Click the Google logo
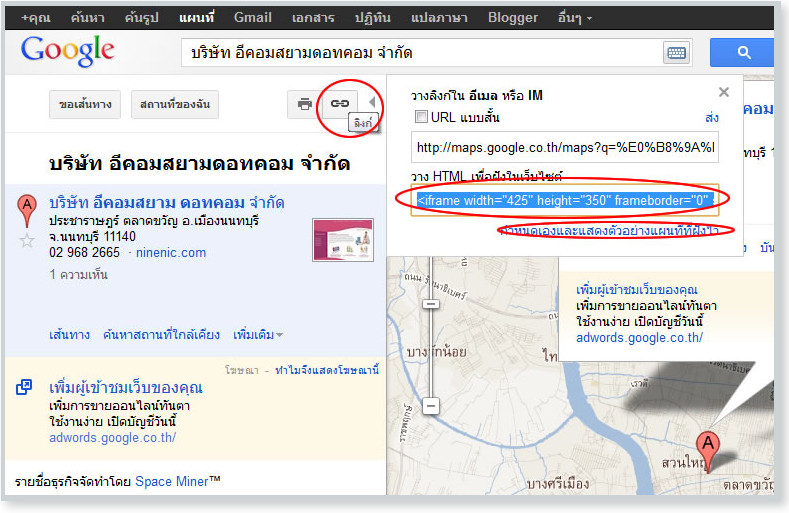Viewport: 789px width, 513px height. point(67,51)
